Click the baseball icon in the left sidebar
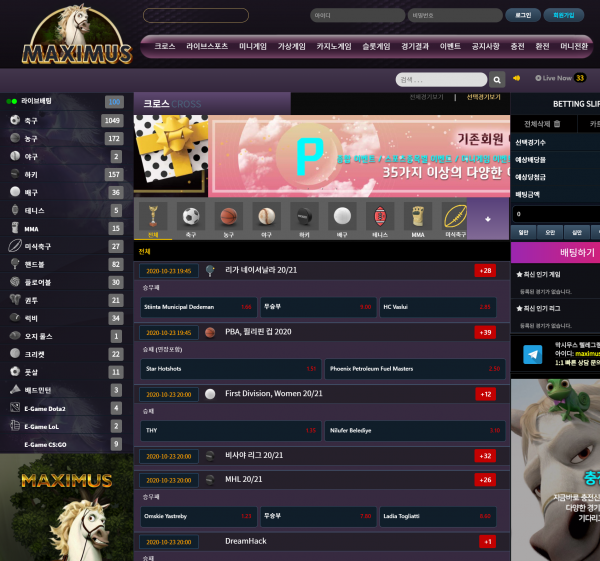This screenshot has width=600, height=561. pos(15,156)
